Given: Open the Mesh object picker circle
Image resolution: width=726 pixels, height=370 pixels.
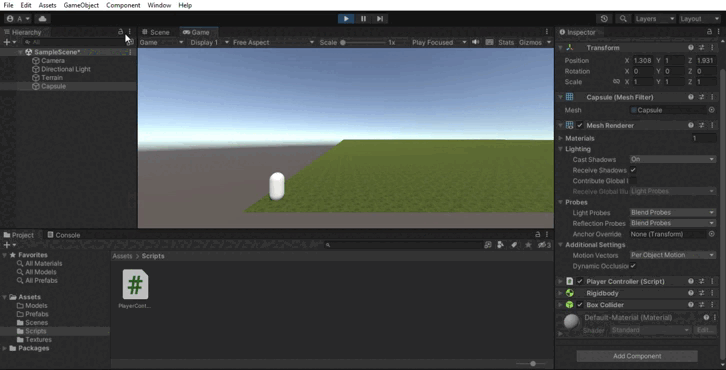Looking at the screenshot, I should coord(712,110).
